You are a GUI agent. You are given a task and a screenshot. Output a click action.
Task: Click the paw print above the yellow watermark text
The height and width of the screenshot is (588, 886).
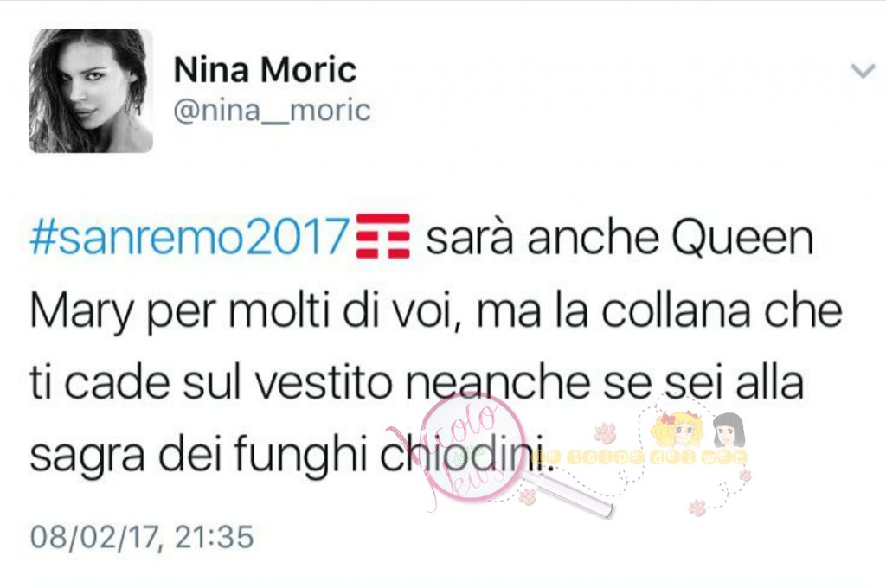click(606, 433)
